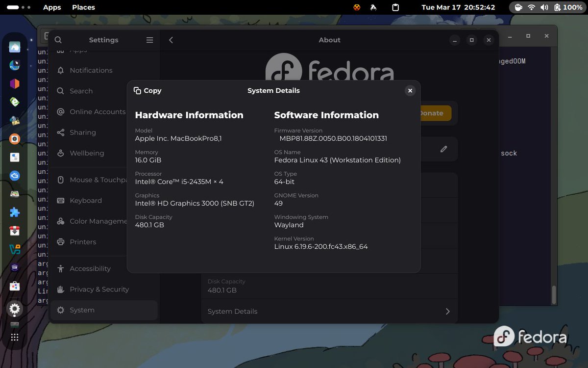Show all applications grid in dock
Screen dimensions: 588x368
[15, 338]
